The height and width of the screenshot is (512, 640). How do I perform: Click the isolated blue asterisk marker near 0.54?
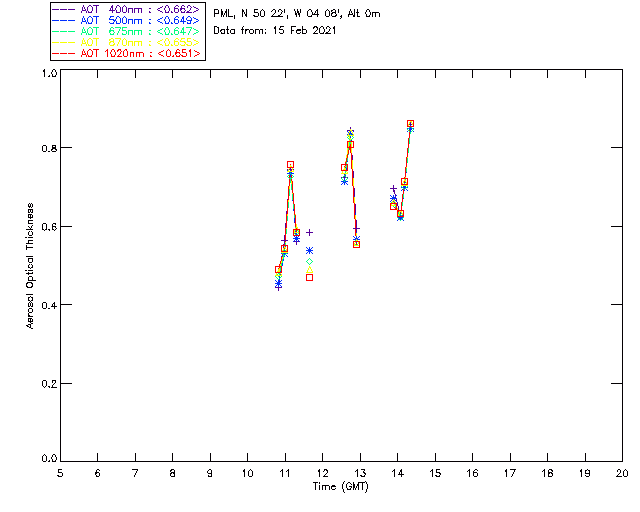309,251
